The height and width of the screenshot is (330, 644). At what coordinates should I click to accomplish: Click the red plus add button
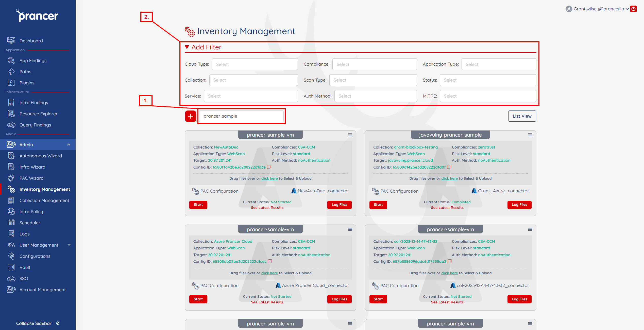(x=191, y=116)
